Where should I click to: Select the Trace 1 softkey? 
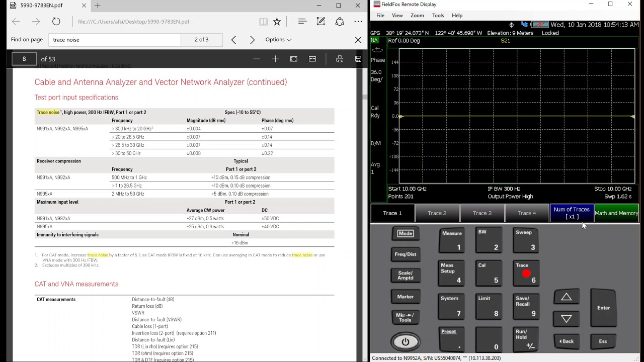point(392,213)
